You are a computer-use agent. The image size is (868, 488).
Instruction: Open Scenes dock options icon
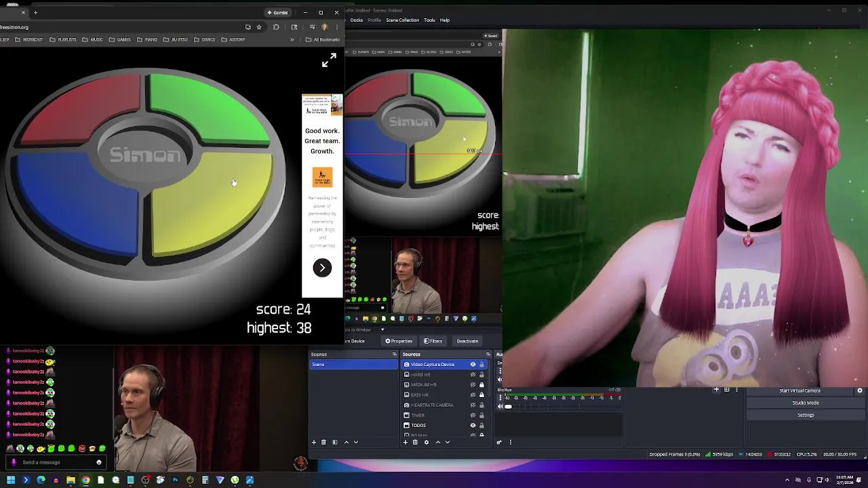tap(394, 354)
